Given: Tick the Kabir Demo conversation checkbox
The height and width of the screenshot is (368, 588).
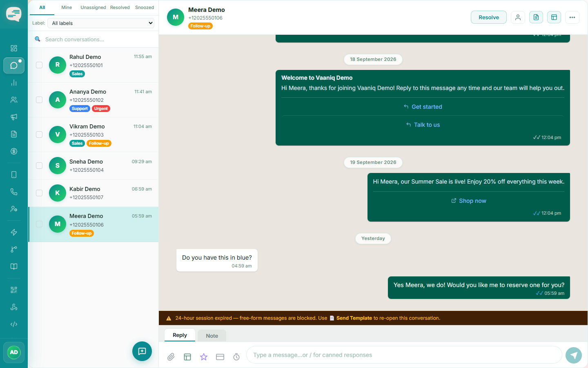Looking at the screenshot, I should tap(39, 193).
